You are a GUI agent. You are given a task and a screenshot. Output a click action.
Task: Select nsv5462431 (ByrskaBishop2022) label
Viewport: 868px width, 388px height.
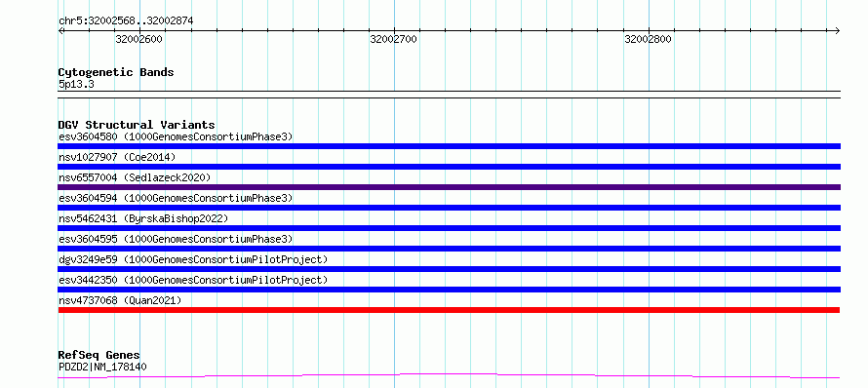[143, 218]
